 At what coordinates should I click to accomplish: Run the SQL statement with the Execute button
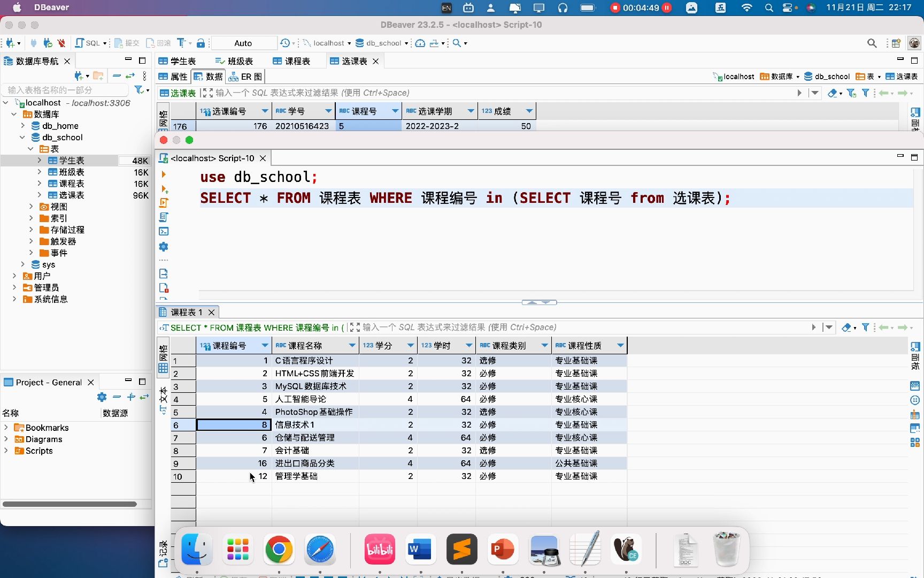[163, 174]
